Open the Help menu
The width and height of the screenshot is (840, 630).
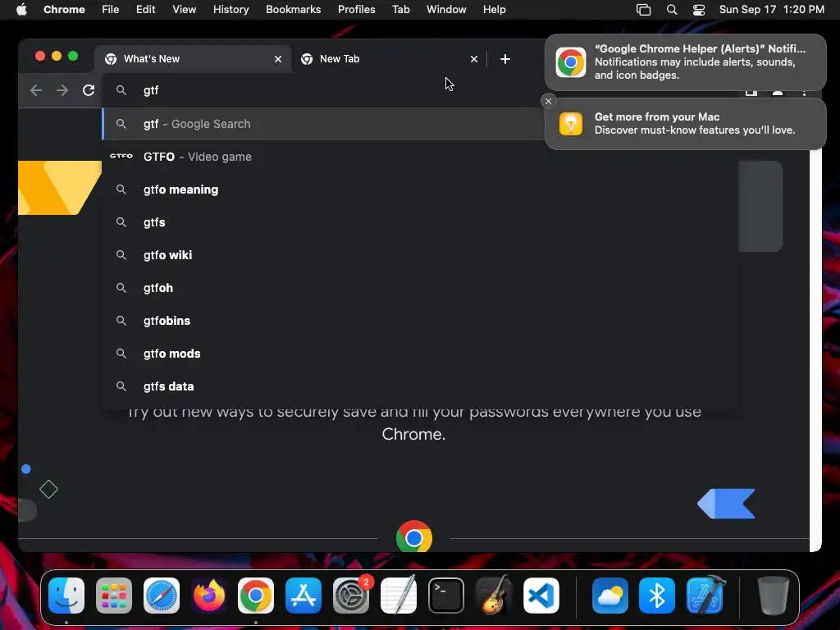pos(494,10)
